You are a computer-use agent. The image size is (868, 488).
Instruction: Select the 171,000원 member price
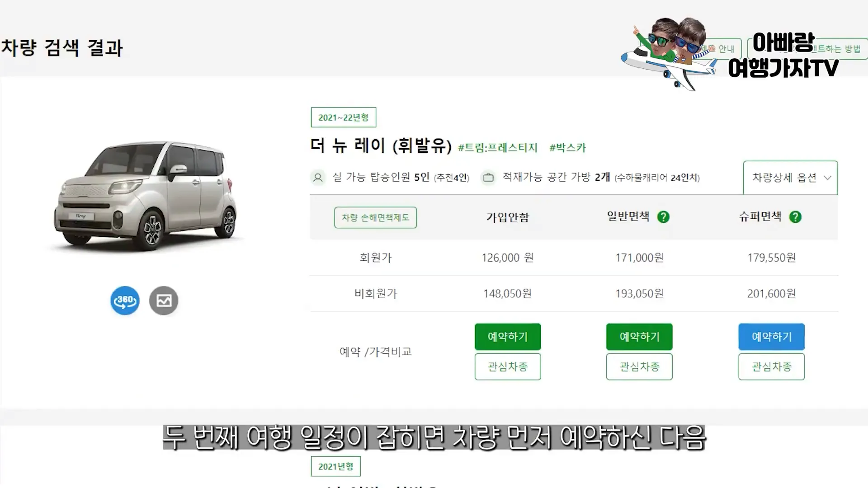tap(639, 258)
